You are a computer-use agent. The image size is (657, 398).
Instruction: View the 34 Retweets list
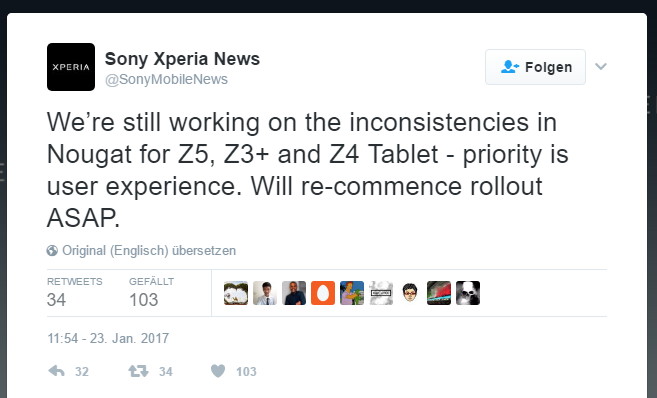click(x=75, y=293)
